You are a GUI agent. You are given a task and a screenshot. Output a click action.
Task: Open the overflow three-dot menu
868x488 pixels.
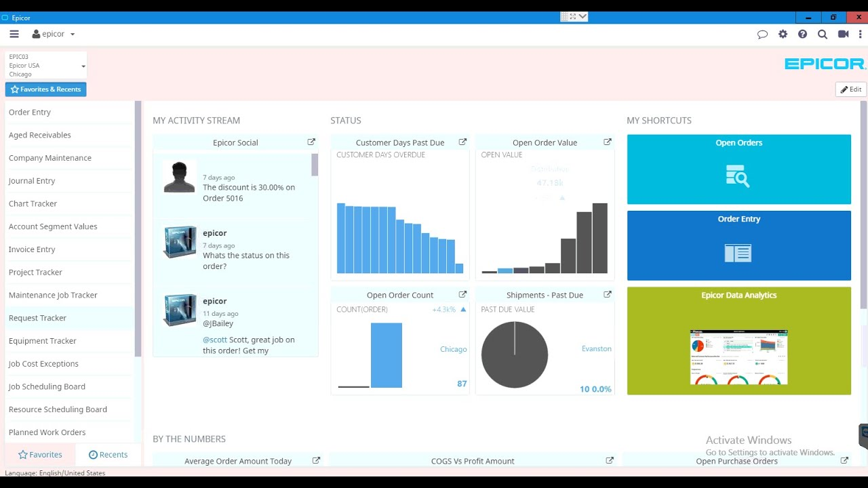click(860, 34)
